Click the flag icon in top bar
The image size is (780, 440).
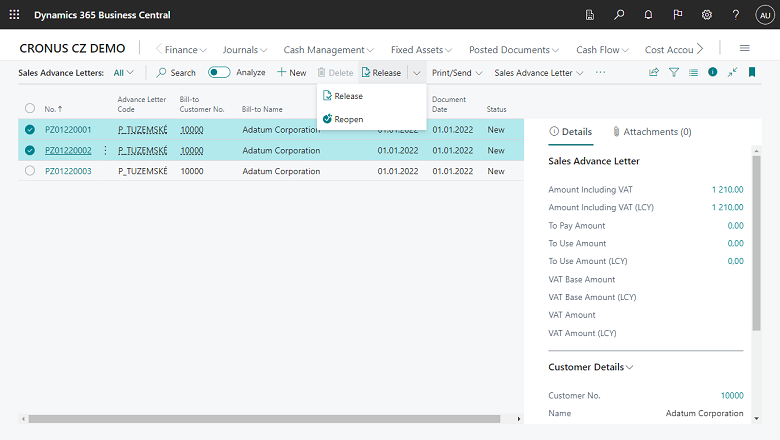click(x=678, y=15)
